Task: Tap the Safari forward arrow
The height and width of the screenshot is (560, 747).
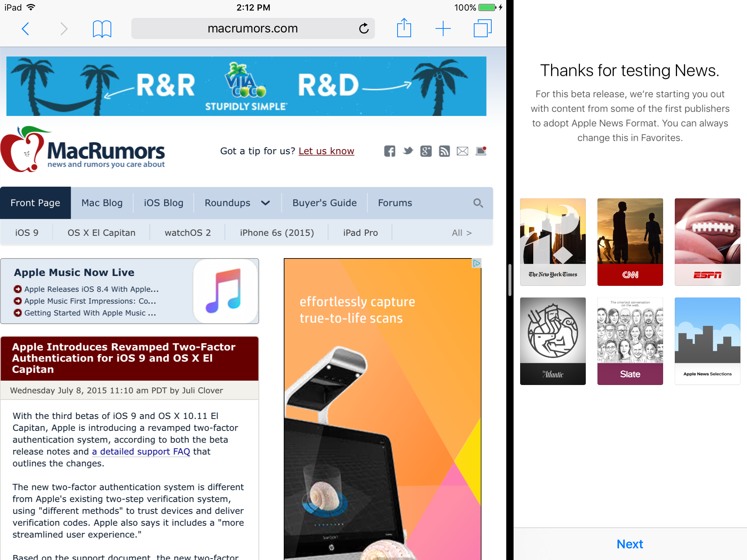Action: [64, 28]
